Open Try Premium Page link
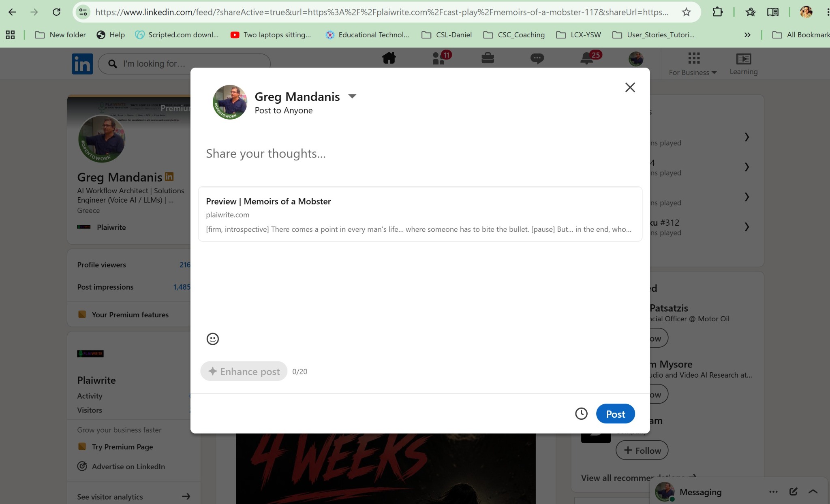Image resolution: width=830 pixels, height=504 pixels. tap(122, 446)
